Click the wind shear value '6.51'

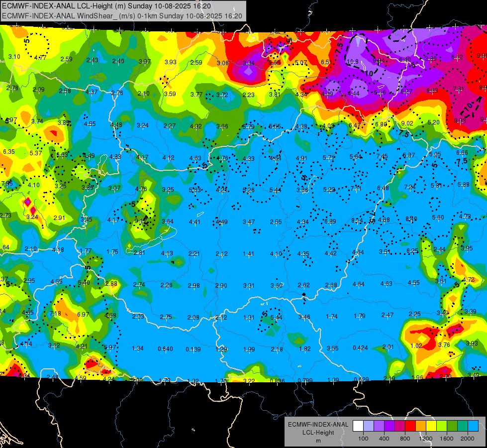coord(327,62)
